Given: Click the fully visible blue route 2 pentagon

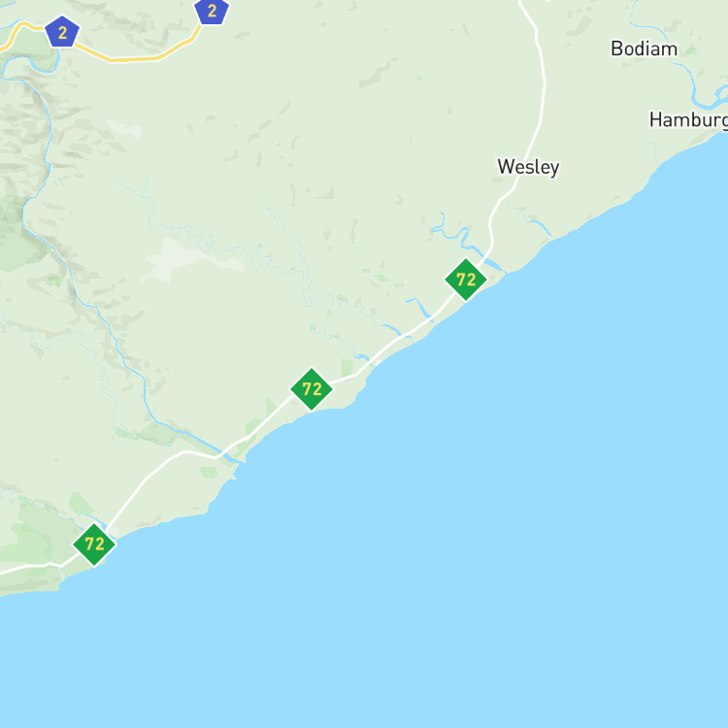Looking at the screenshot, I should [62, 32].
